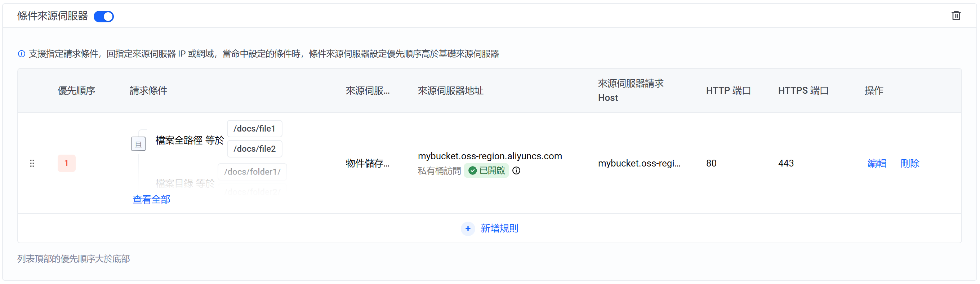
Task: Click the /docs/folder1/ directory tag
Action: point(252,172)
